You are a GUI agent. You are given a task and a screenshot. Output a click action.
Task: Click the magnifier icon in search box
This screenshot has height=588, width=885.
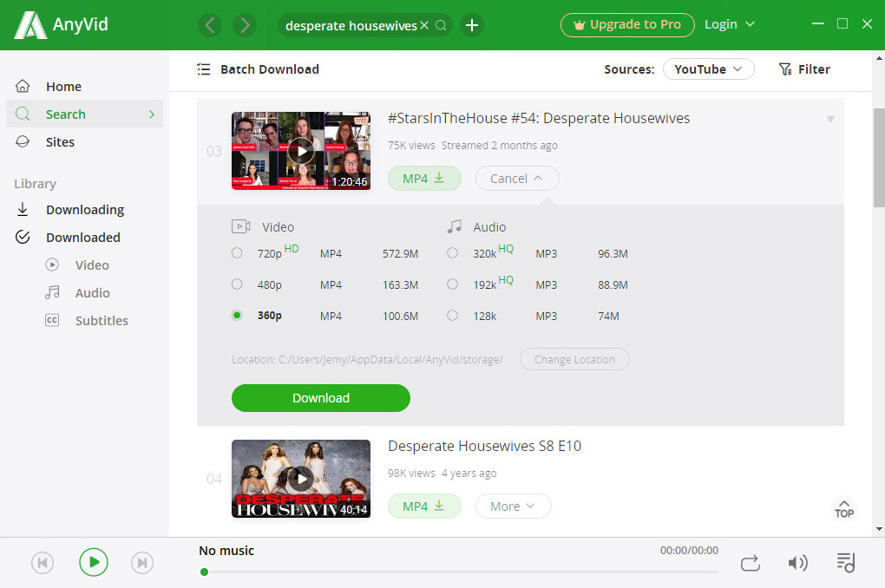(442, 25)
